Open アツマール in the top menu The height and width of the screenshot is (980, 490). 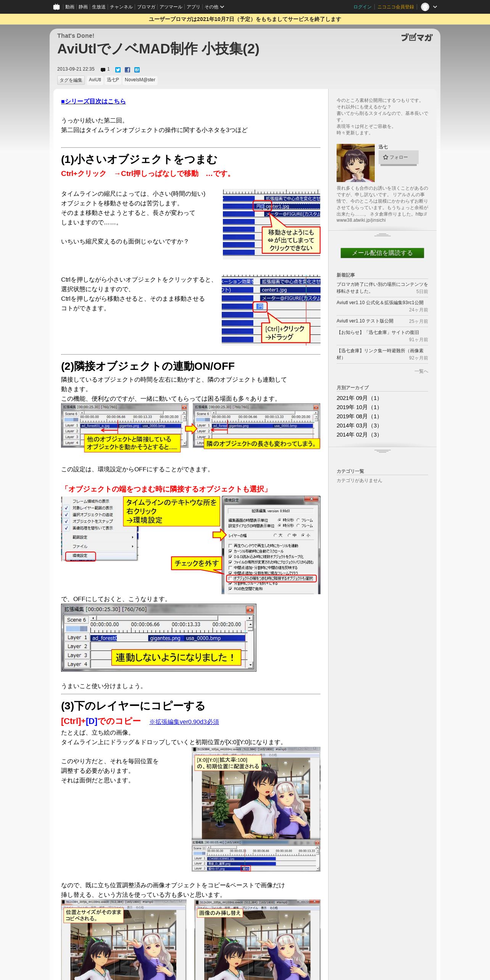171,7
